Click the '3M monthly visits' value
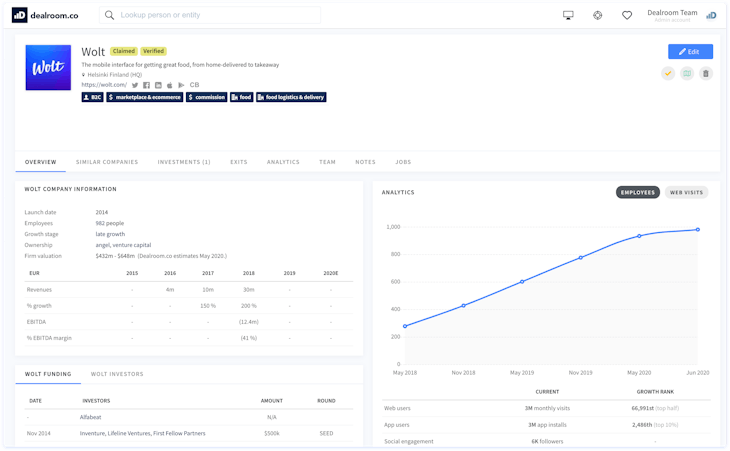This screenshot has height=451, width=730. pyautogui.click(x=547, y=408)
